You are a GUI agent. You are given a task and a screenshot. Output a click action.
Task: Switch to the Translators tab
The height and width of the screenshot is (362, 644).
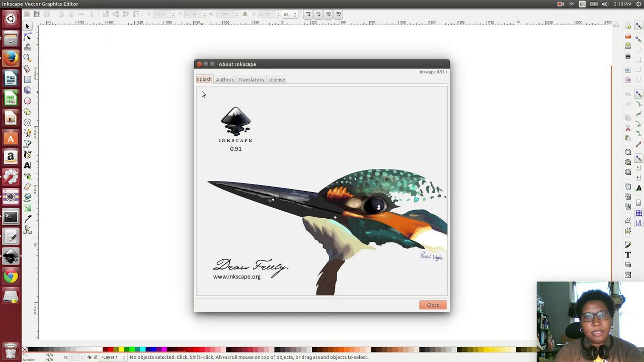[x=251, y=79]
